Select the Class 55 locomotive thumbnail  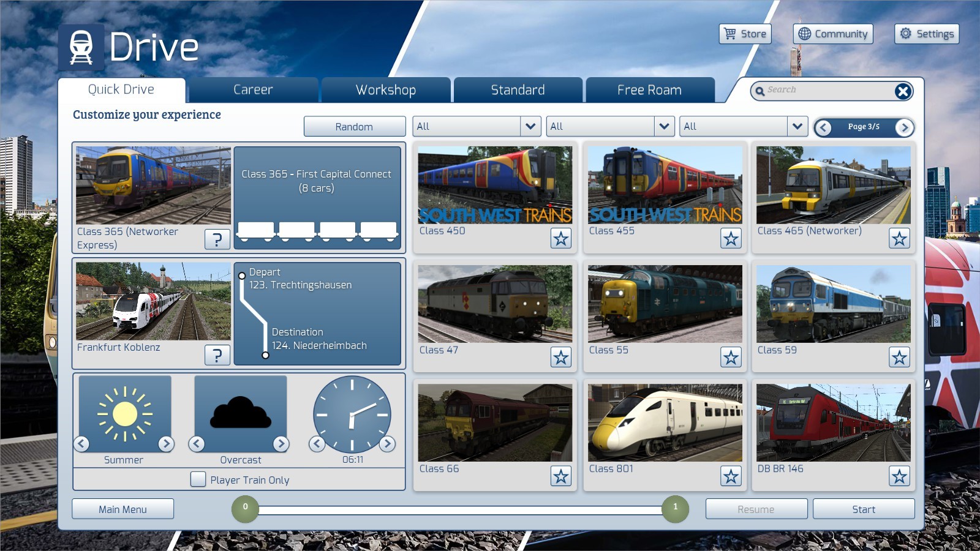[x=665, y=304]
